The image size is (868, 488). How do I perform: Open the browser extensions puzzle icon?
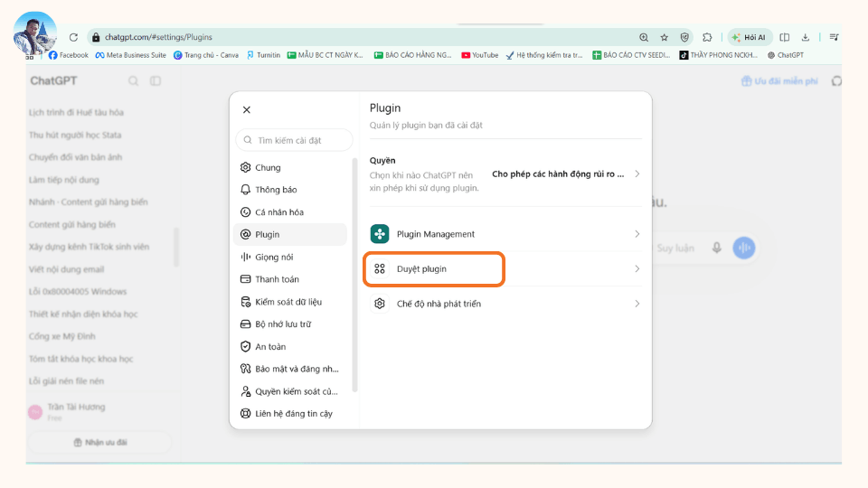click(x=707, y=37)
